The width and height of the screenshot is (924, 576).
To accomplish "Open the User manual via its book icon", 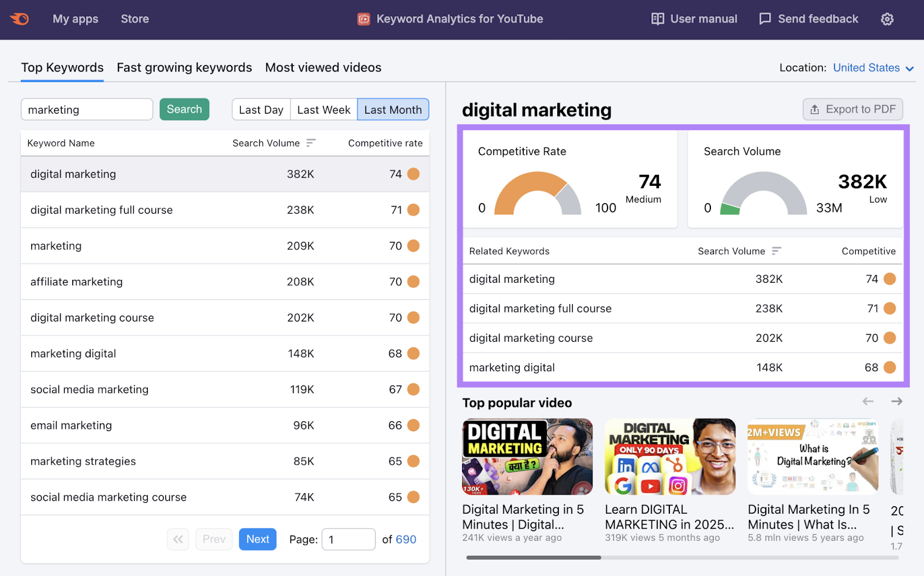I will [x=658, y=18].
